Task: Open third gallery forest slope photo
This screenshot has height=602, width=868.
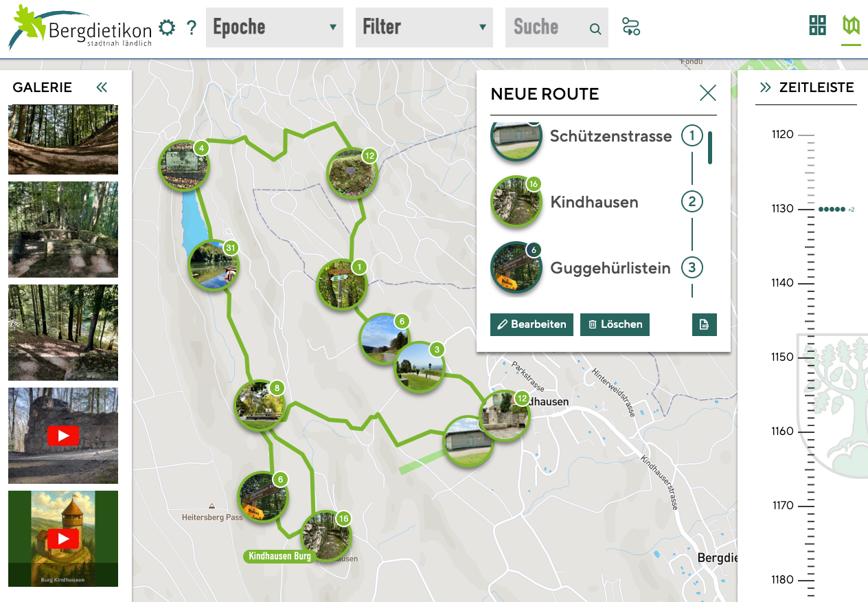Action: [x=63, y=333]
